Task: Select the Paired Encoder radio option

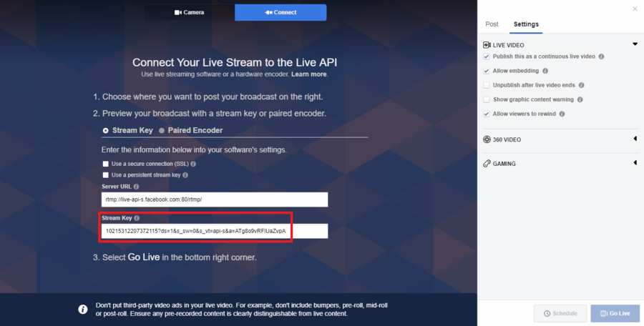Action: point(162,131)
